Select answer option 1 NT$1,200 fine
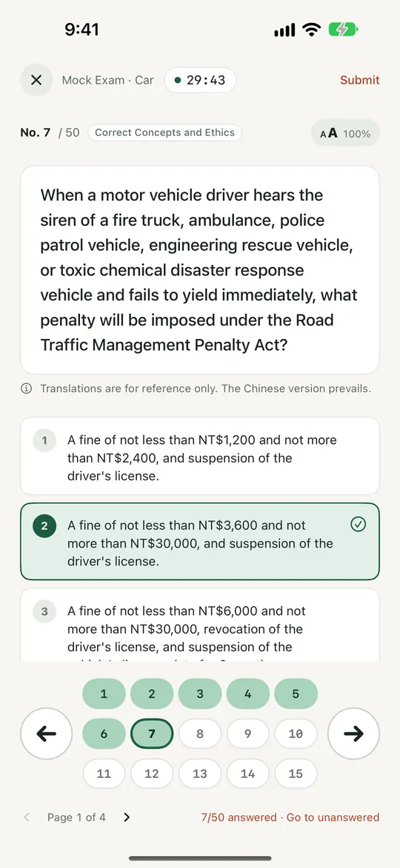Screen dimensions: 400x868 [200, 456]
